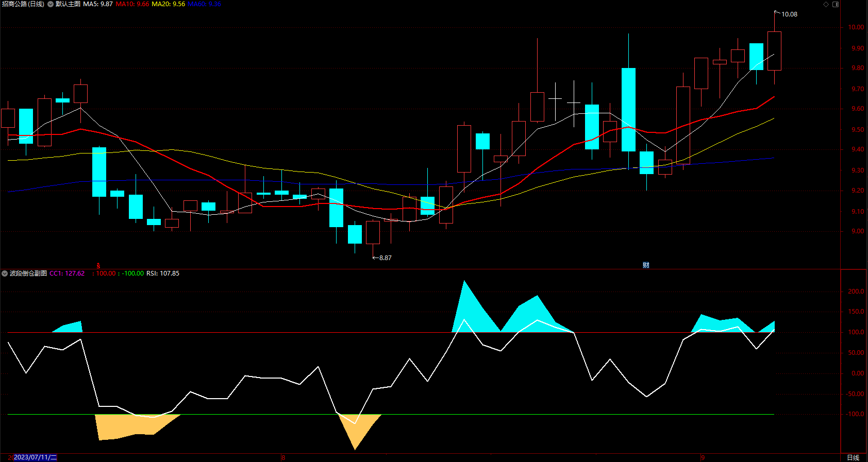The height and width of the screenshot is (462, 868).
Task: Click the 9 month marker on time axis
Action: tap(703, 458)
